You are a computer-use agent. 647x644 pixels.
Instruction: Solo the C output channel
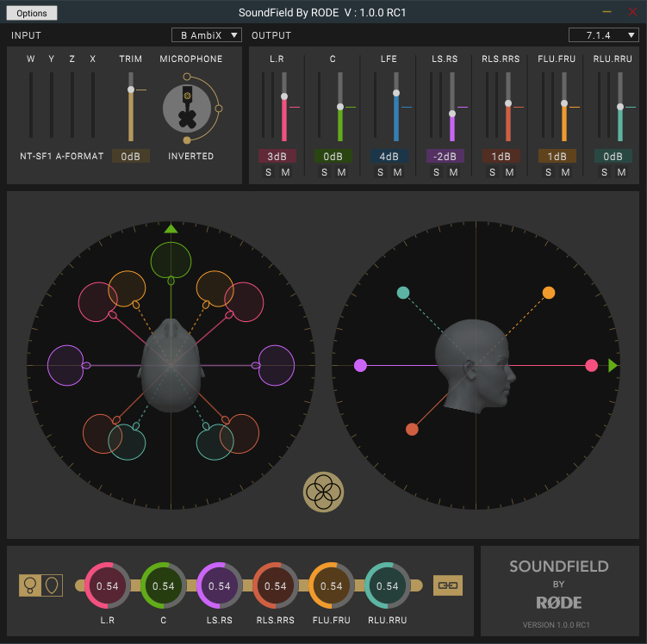pyautogui.click(x=324, y=172)
